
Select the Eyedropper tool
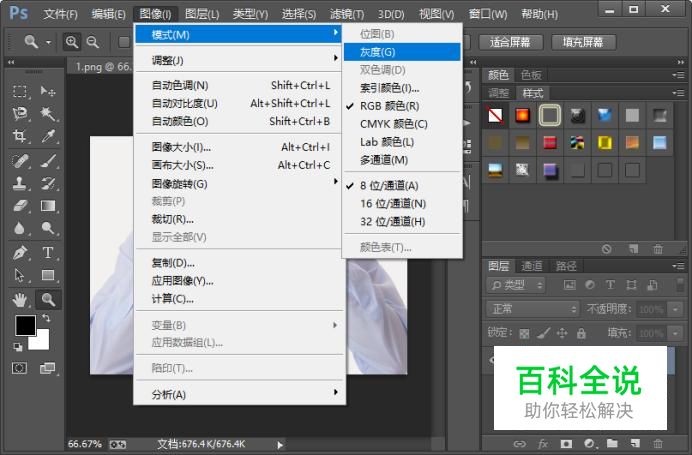click(x=48, y=136)
